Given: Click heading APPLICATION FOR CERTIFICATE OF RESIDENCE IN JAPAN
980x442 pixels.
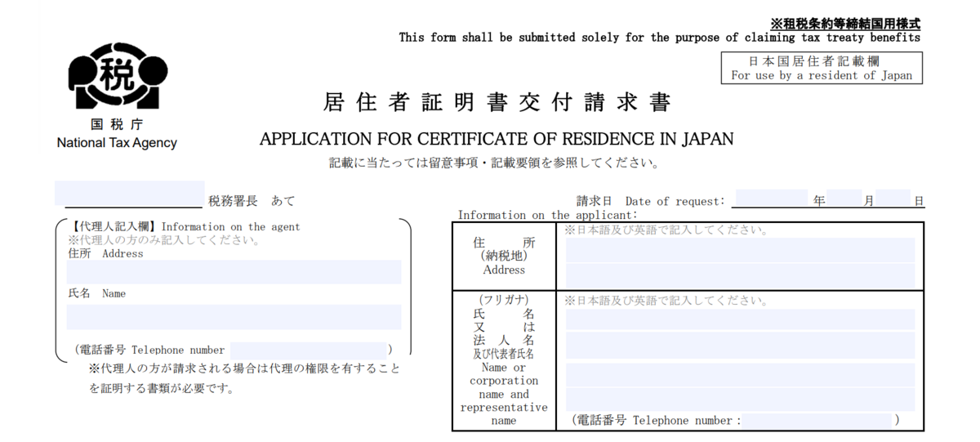Looking at the screenshot, I should tap(497, 139).
